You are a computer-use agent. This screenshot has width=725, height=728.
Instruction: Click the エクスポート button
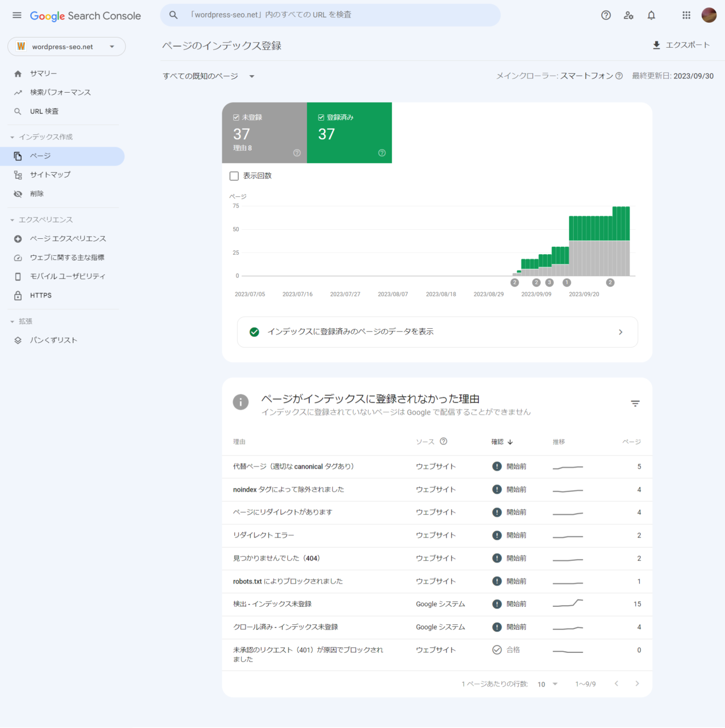[x=681, y=45]
